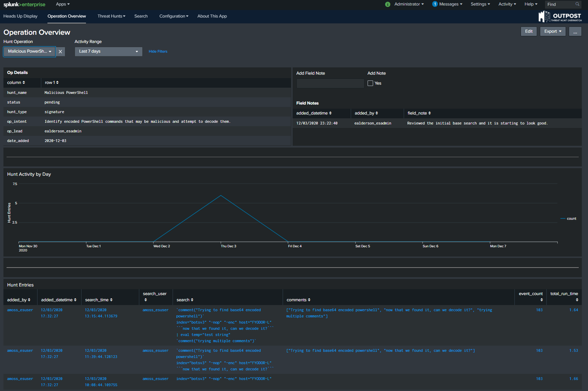
Task: Click the Find search magnifier icon
Action: pos(577,4)
